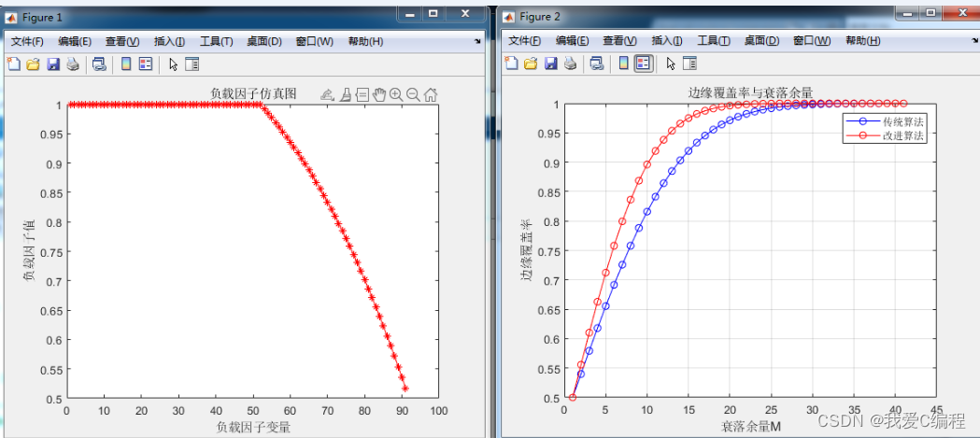The width and height of the screenshot is (980, 438).
Task: Click New Figure icon in Figure 1 toolbar
Action: (x=13, y=64)
